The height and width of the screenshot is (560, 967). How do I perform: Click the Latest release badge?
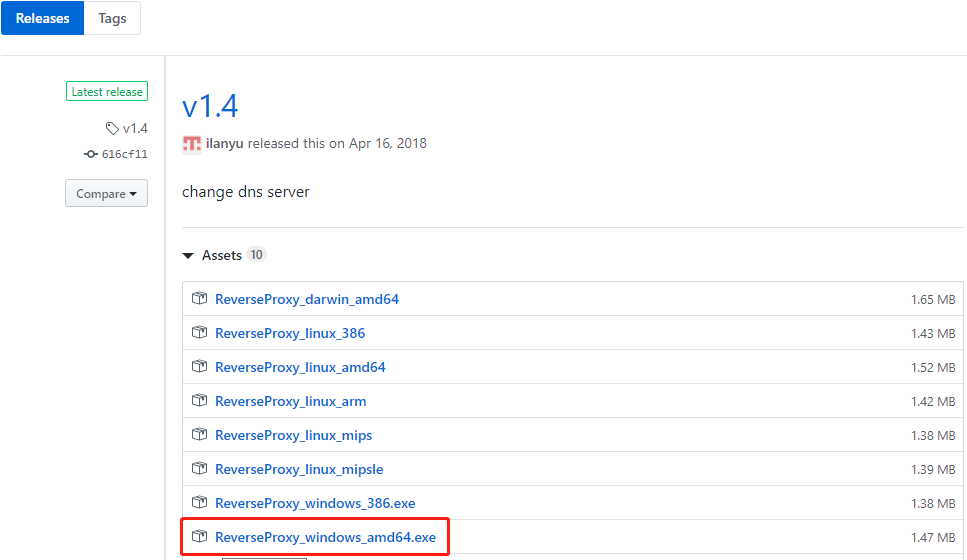[107, 92]
